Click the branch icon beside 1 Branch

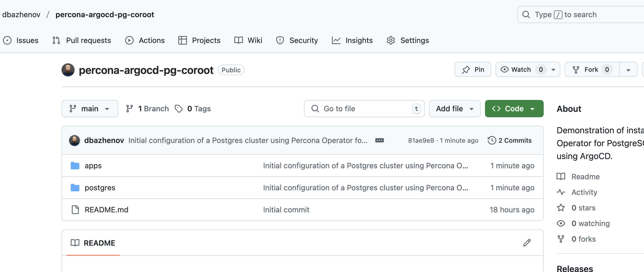click(x=130, y=109)
